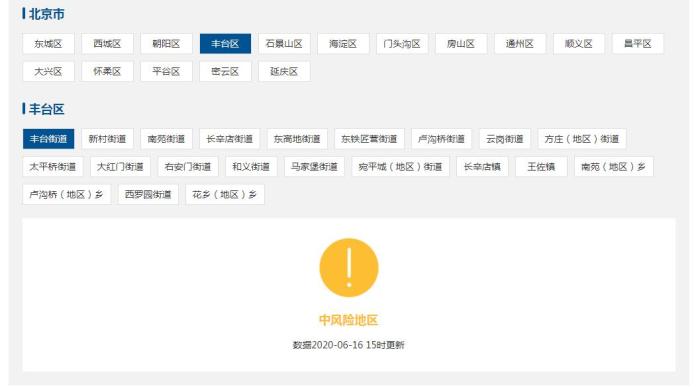Choose the 石景山区 district
This screenshot has height=390, width=700.
pos(284,44)
